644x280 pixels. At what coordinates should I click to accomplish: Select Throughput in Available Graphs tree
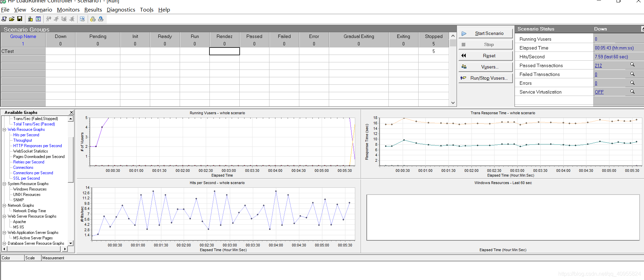(x=22, y=140)
